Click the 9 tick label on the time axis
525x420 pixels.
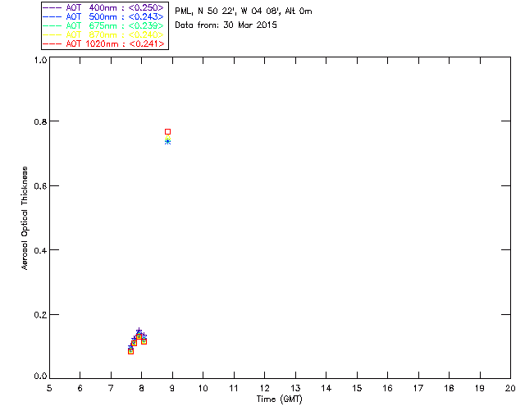(172, 388)
